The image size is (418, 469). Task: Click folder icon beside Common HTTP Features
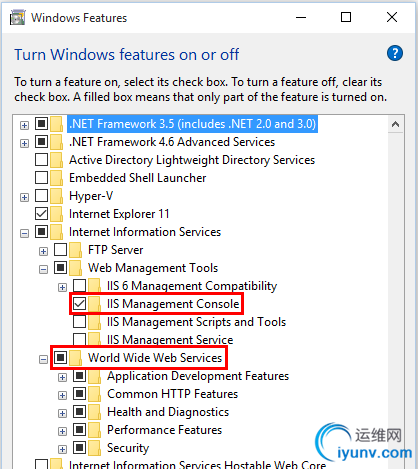tap(95, 394)
